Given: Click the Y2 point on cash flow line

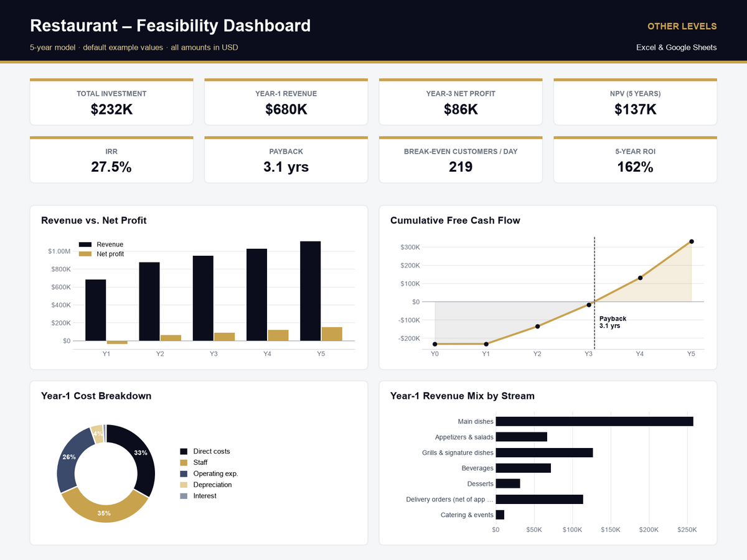Looking at the screenshot, I should 537,326.
